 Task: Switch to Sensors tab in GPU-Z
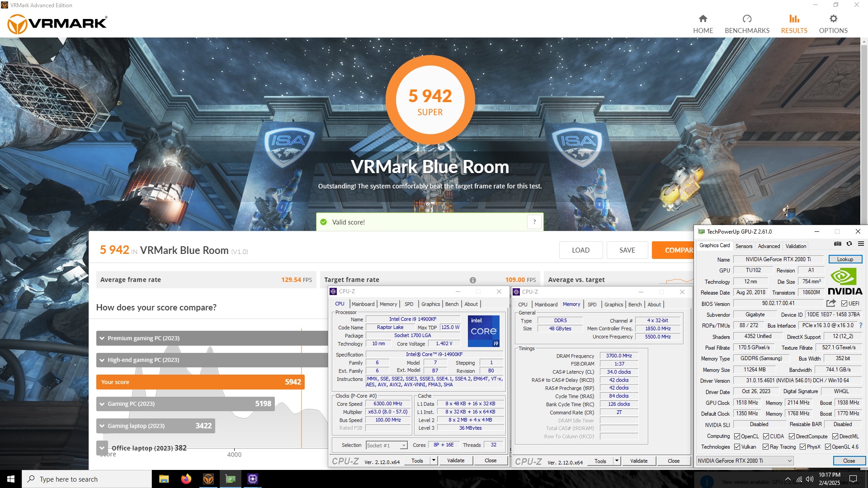(744, 246)
